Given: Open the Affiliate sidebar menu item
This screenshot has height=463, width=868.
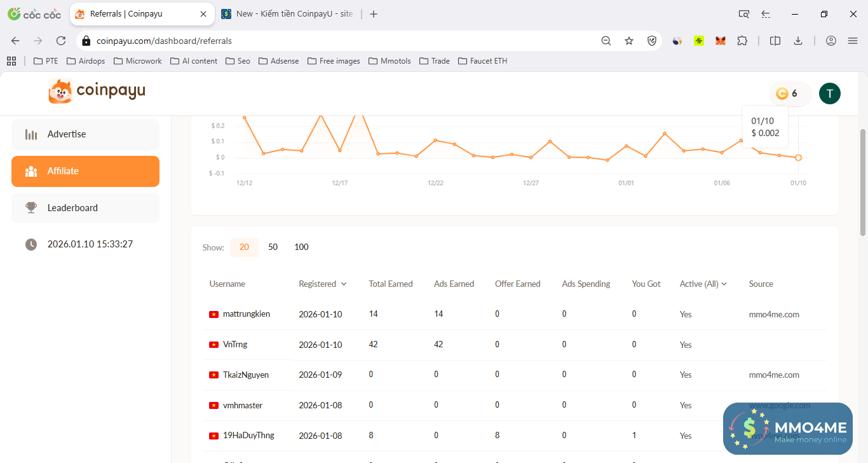Looking at the screenshot, I should [x=85, y=171].
